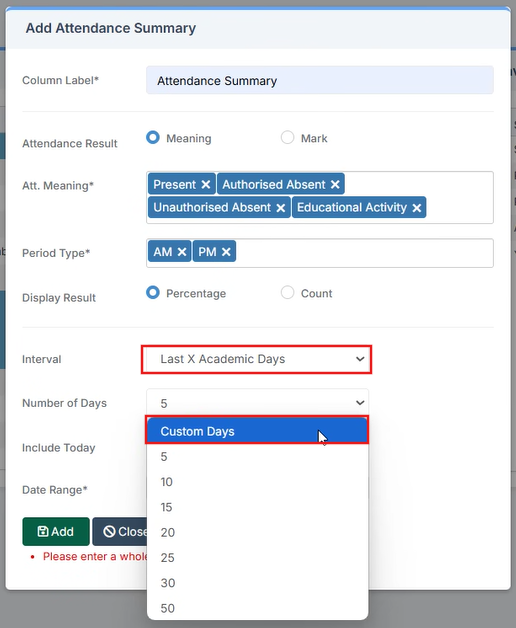Screen dimensions: 516x628
Task: Click the green Add button
Action: (x=56, y=531)
